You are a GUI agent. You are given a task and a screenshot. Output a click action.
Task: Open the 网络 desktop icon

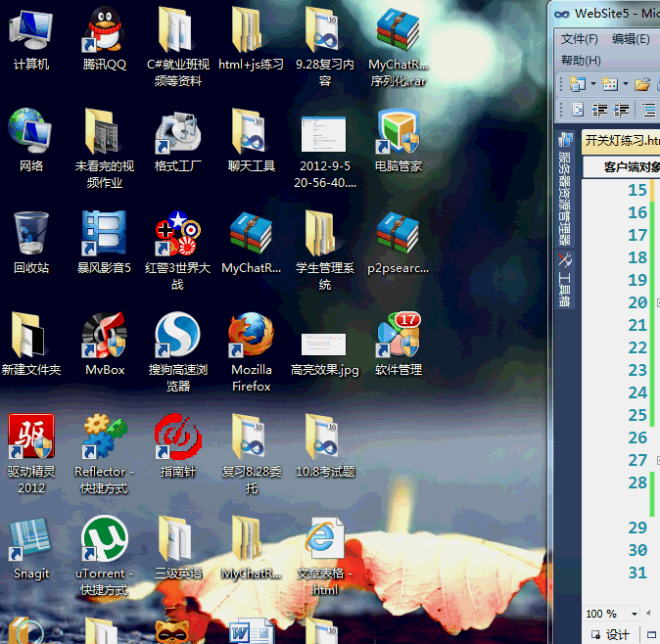coord(30,141)
